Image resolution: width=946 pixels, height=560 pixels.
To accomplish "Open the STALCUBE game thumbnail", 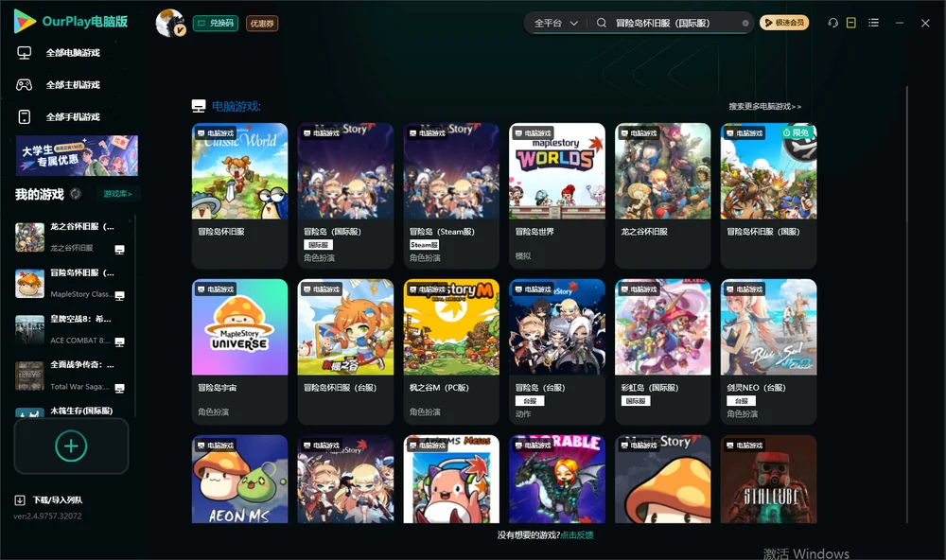I will coord(768,480).
